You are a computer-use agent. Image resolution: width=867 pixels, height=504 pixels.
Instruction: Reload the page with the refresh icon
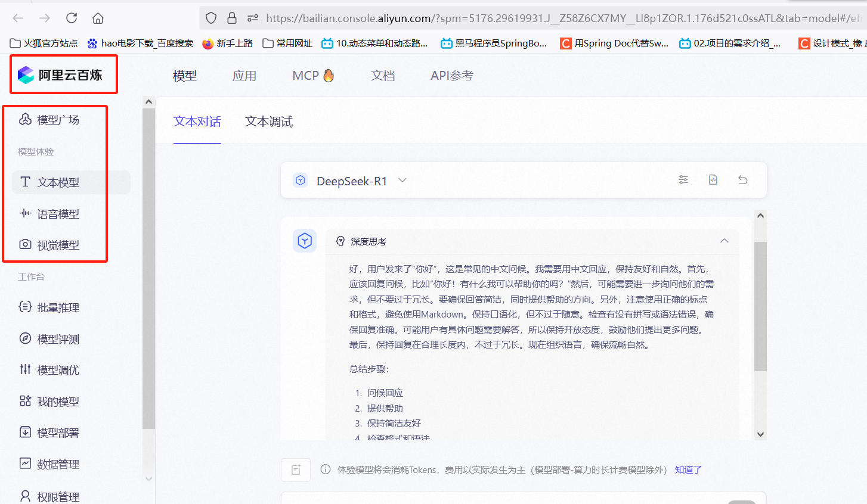click(x=72, y=18)
